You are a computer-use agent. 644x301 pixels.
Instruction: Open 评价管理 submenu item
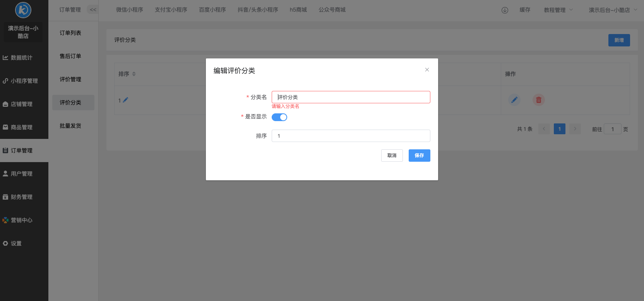point(73,79)
